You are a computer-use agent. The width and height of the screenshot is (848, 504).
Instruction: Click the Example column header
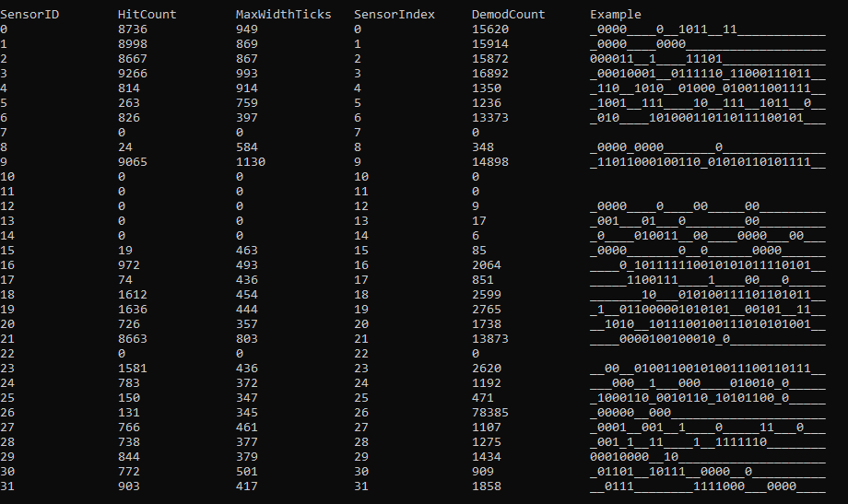coord(616,15)
